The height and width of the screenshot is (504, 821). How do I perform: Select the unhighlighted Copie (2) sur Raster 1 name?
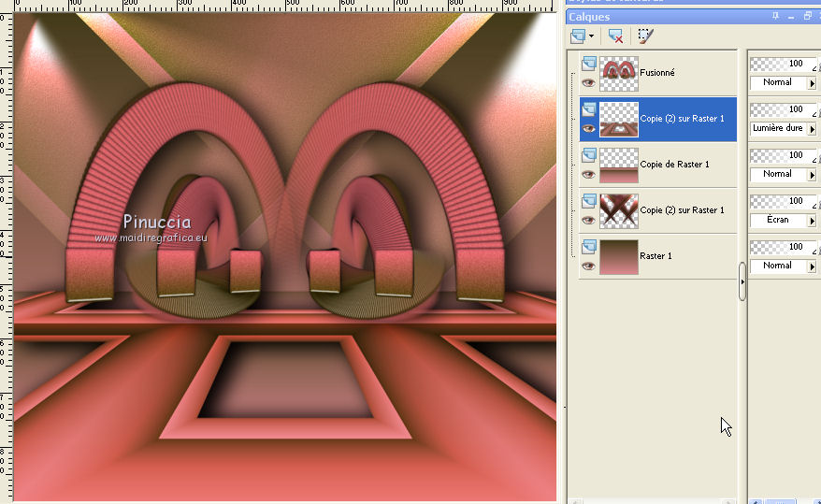[683, 210]
